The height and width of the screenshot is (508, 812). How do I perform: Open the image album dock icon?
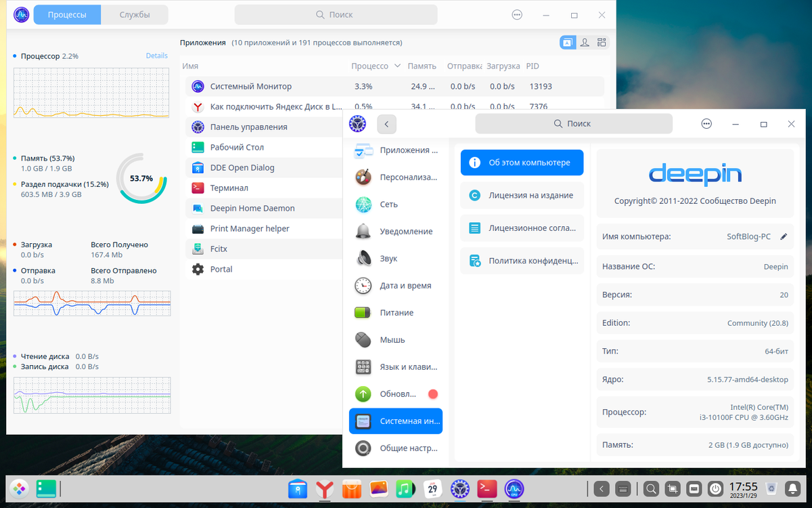pos(379,488)
